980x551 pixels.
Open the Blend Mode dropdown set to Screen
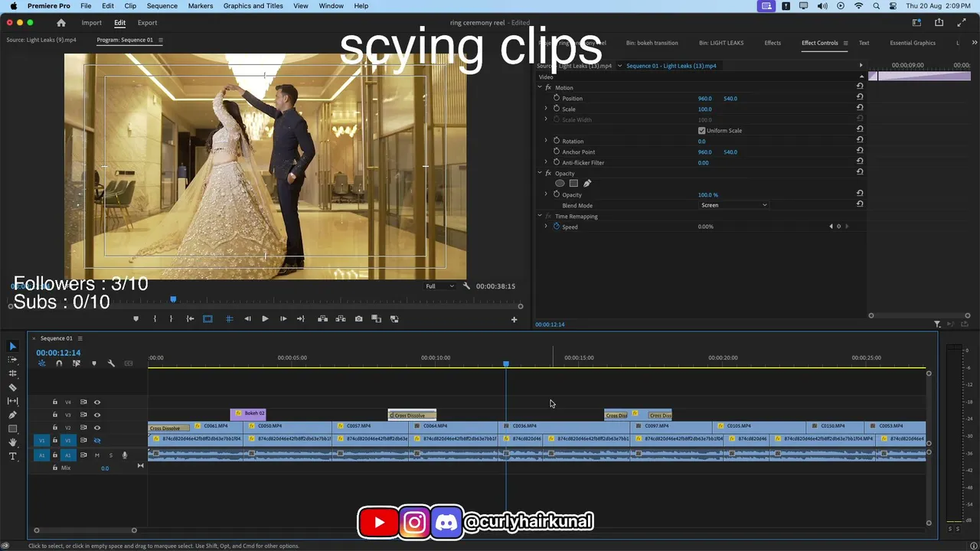tap(733, 205)
